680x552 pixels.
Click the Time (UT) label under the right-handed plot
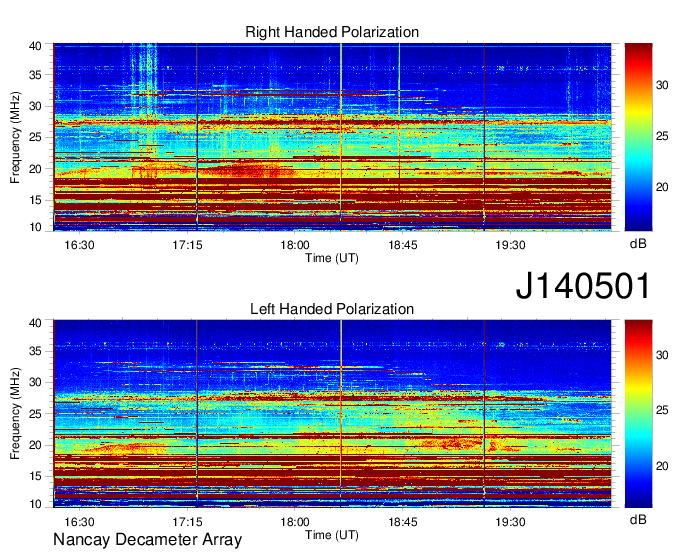(x=332, y=258)
